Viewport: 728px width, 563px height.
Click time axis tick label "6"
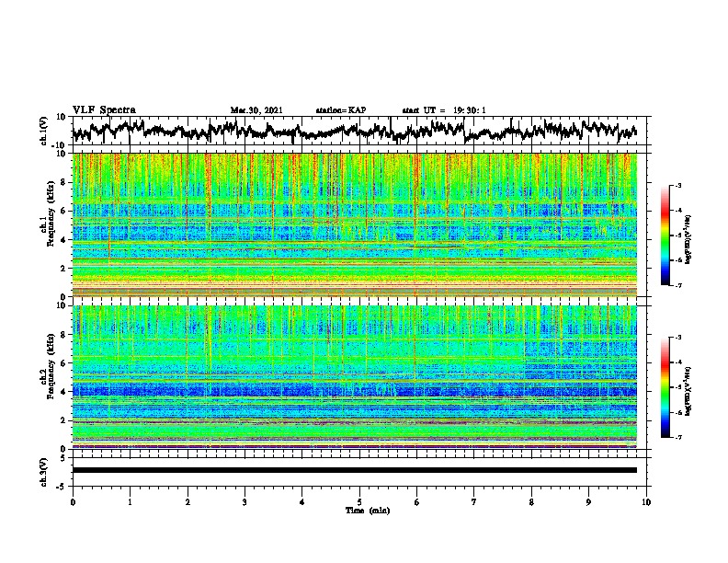(x=417, y=502)
